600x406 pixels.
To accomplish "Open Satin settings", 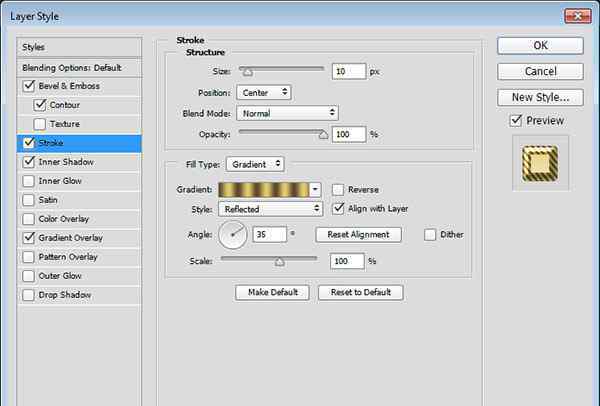I will [48, 200].
